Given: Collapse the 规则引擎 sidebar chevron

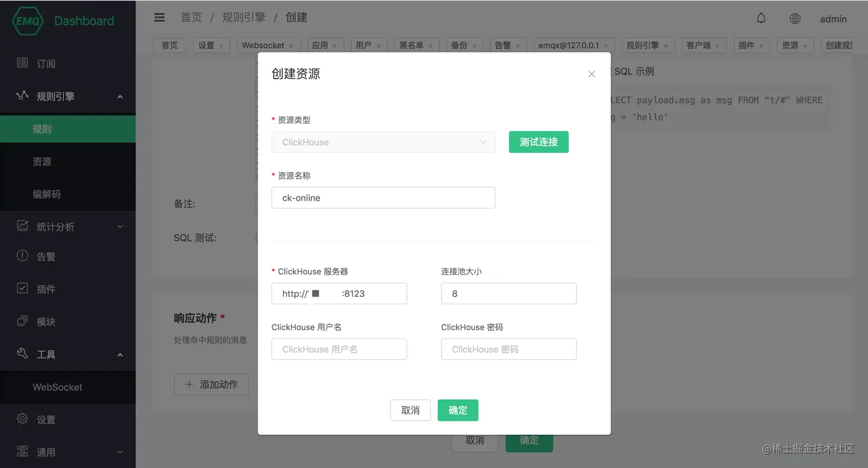Looking at the screenshot, I should (x=120, y=96).
